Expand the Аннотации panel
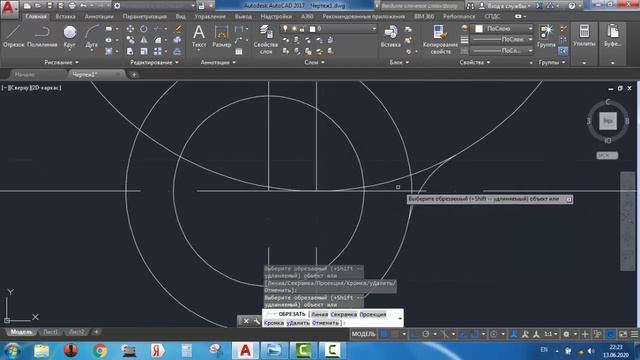The width and height of the screenshot is (640, 360). tap(218, 62)
